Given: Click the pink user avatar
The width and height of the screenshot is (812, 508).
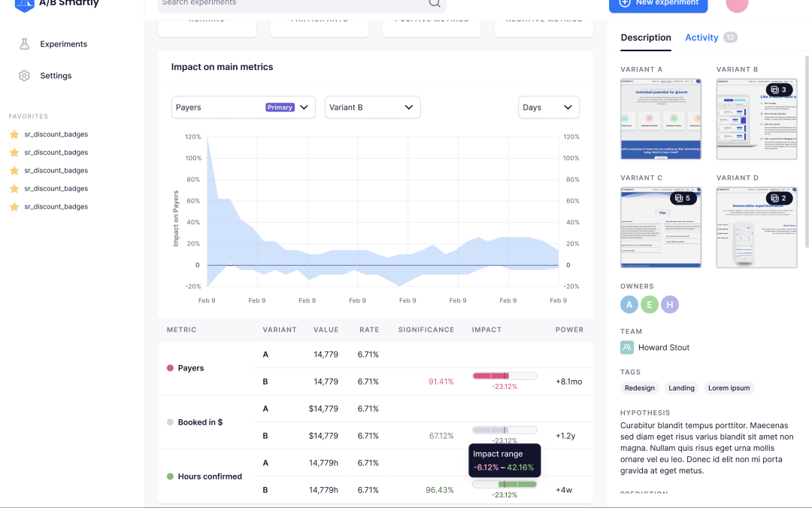Looking at the screenshot, I should (737, 5).
